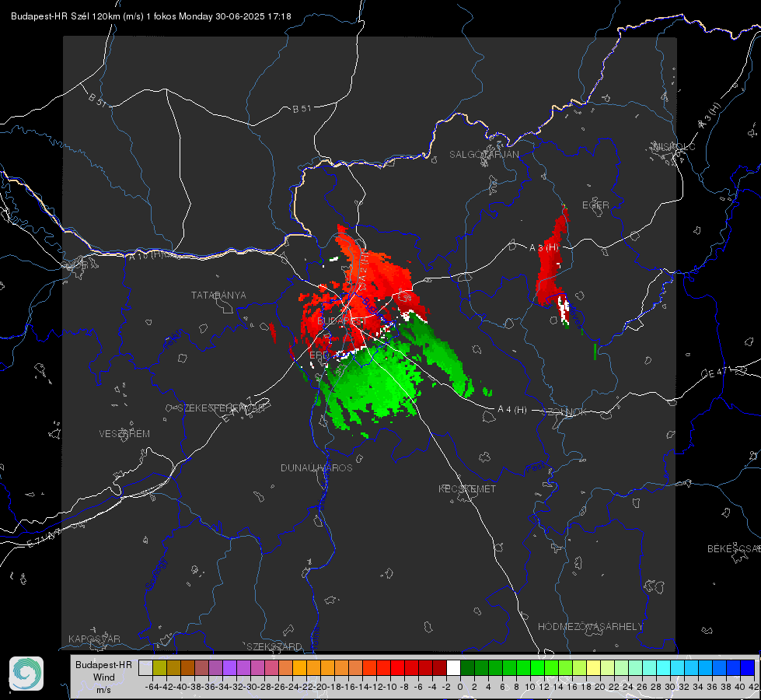This screenshot has height=700, width=761.
Task: Select the A 4 (H) airway label
Action: pos(512,410)
